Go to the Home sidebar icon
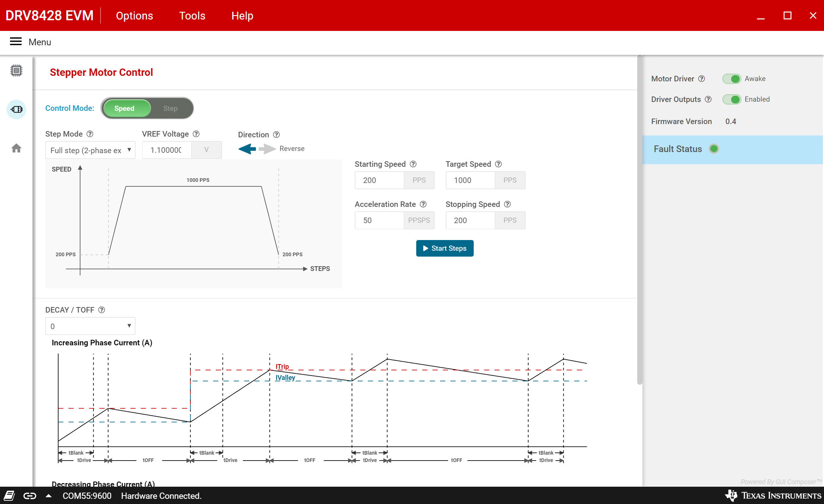The width and height of the screenshot is (824, 504). click(16, 148)
